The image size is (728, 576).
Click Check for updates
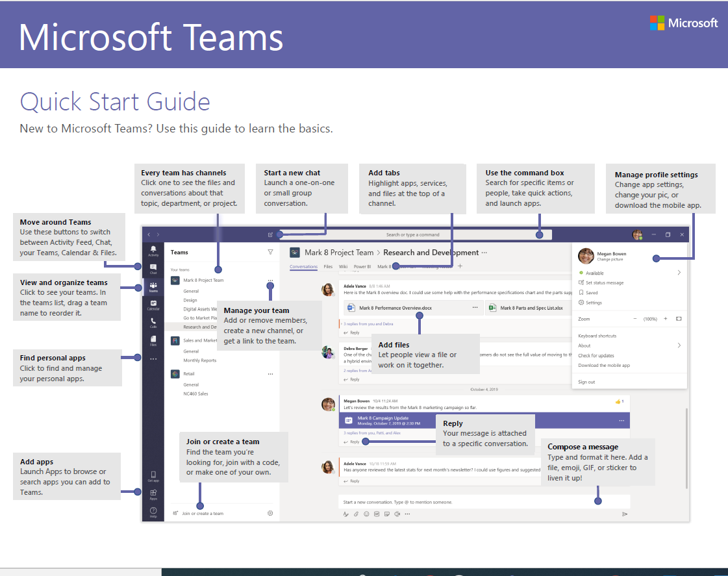(x=596, y=355)
